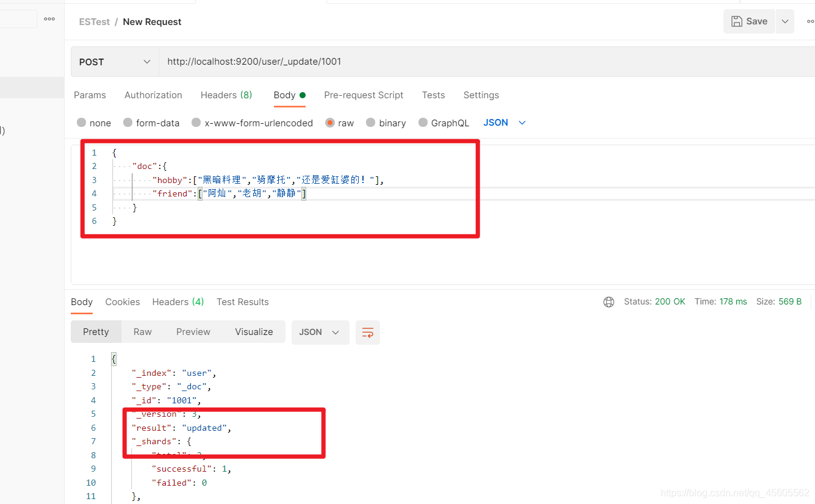The width and height of the screenshot is (815, 504).
Task: Click the "_index": "user" response line
Action: (174, 373)
